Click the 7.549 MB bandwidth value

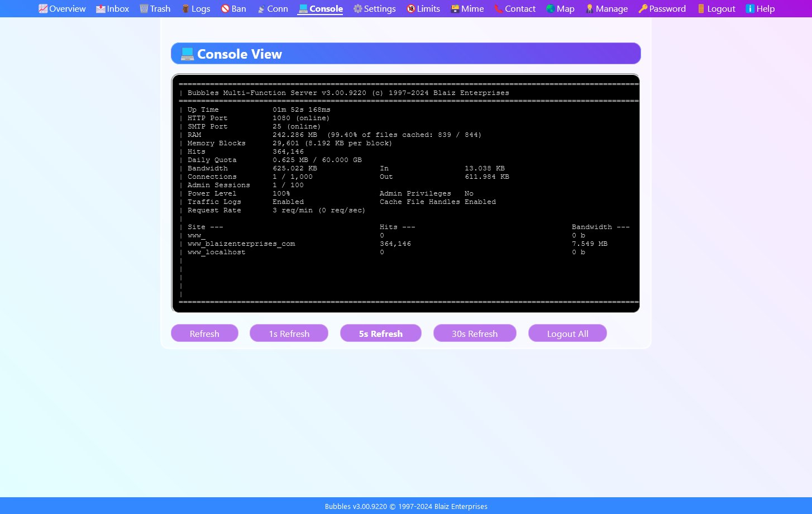click(590, 244)
